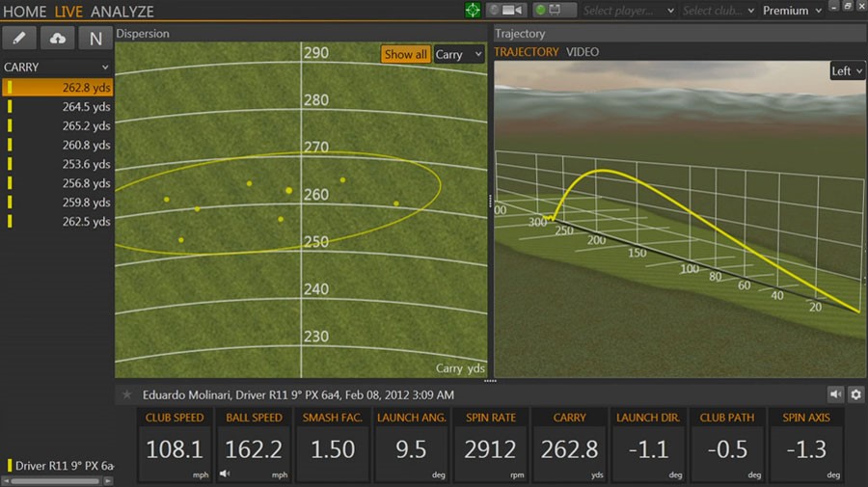Toggle the Show all button
This screenshot has width=868, height=487.
click(405, 55)
